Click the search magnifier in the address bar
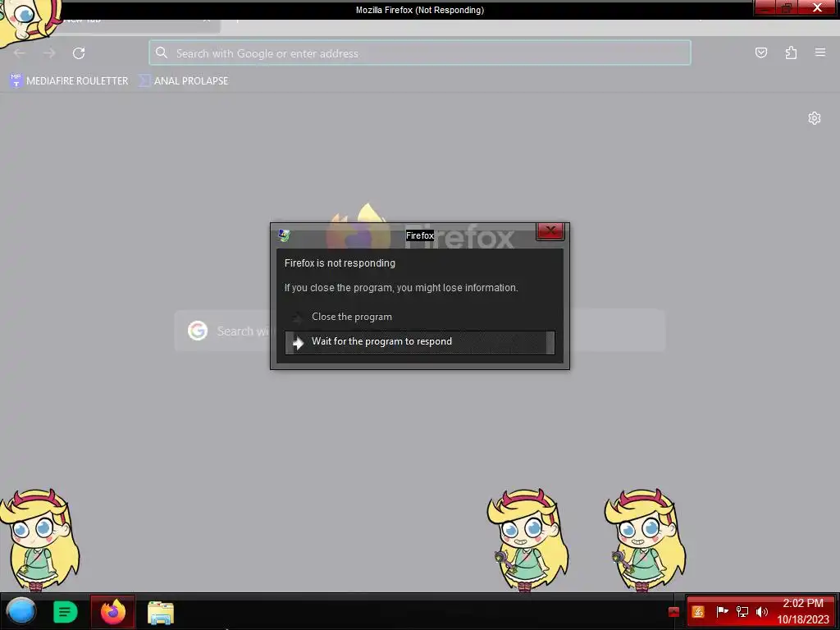 [162, 52]
